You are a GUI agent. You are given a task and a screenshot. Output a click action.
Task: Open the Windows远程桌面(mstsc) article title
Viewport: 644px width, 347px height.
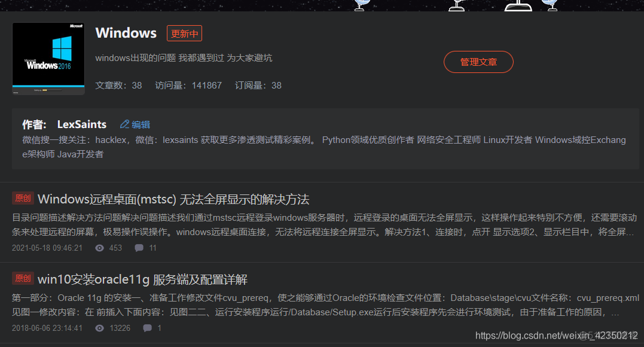click(173, 199)
